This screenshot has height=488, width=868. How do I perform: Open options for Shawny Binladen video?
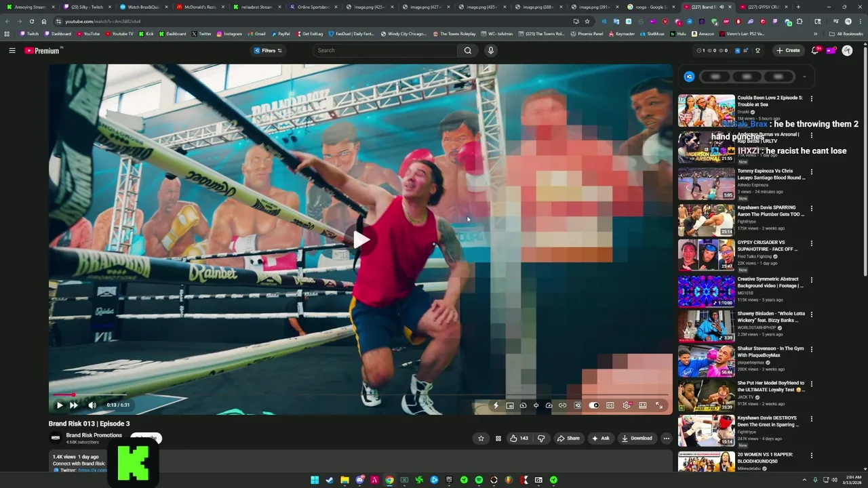(x=811, y=315)
